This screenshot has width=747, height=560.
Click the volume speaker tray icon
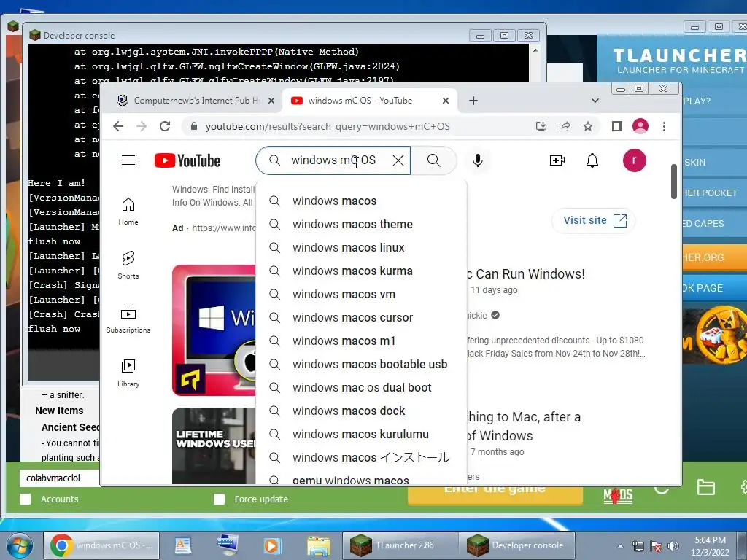pos(673,545)
